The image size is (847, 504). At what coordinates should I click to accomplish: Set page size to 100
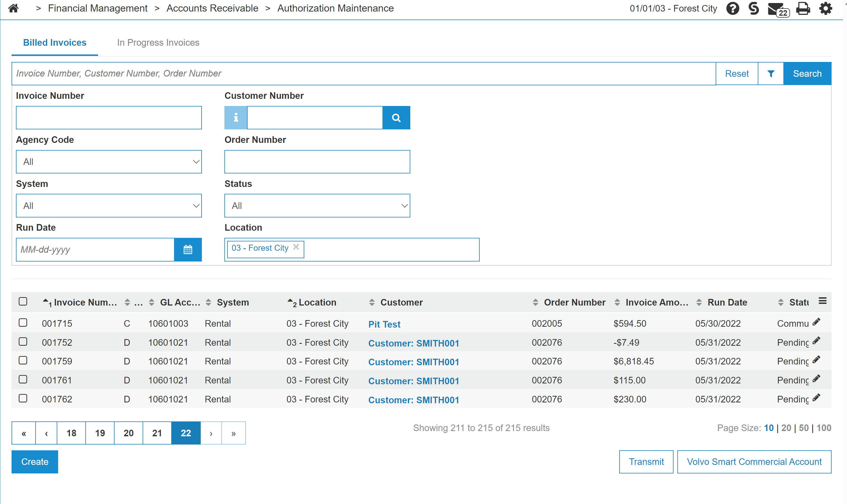coord(824,428)
